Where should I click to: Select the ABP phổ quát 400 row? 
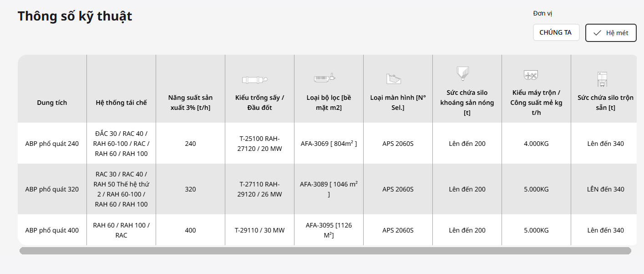click(52, 230)
